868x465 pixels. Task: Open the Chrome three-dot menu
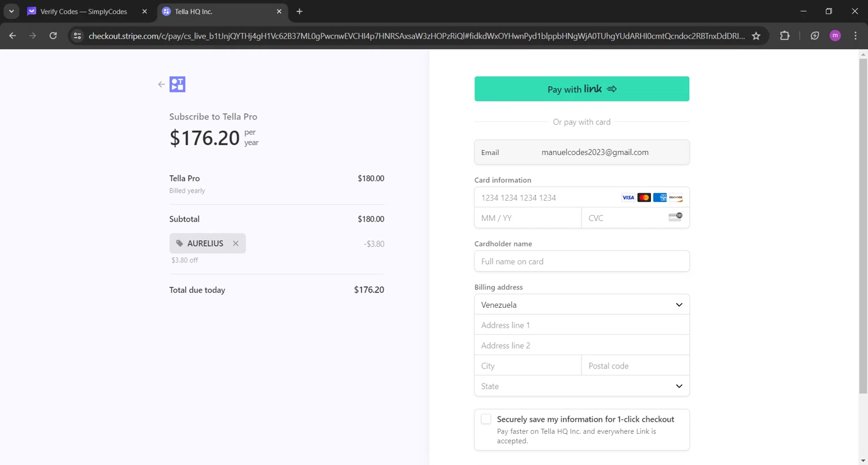(x=855, y=36)
